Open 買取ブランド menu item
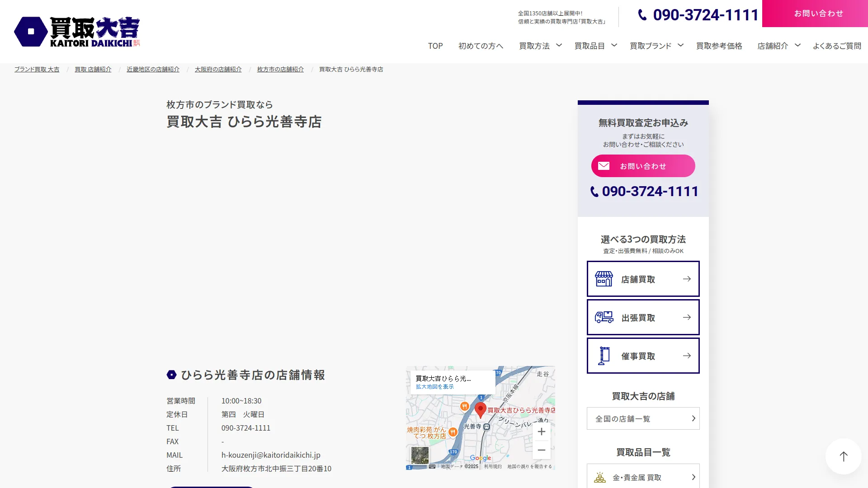 (x=651, y=46)
